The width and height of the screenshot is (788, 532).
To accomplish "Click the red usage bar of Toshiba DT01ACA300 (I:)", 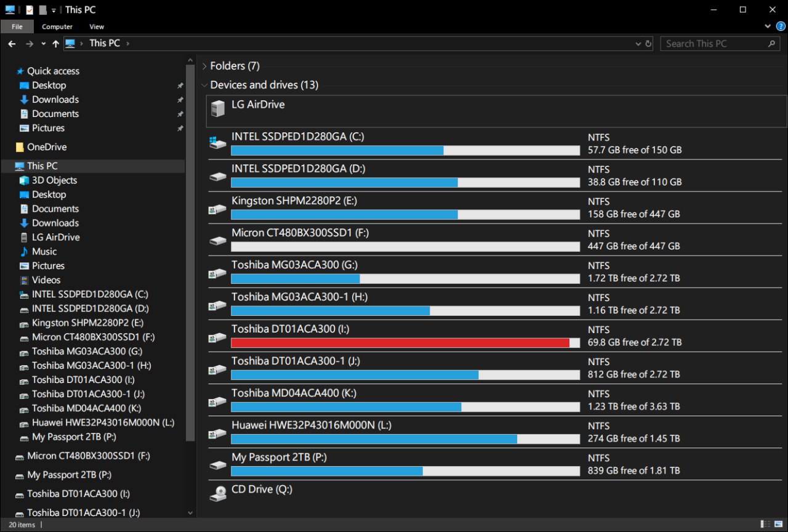I will [x=400, y=343].
